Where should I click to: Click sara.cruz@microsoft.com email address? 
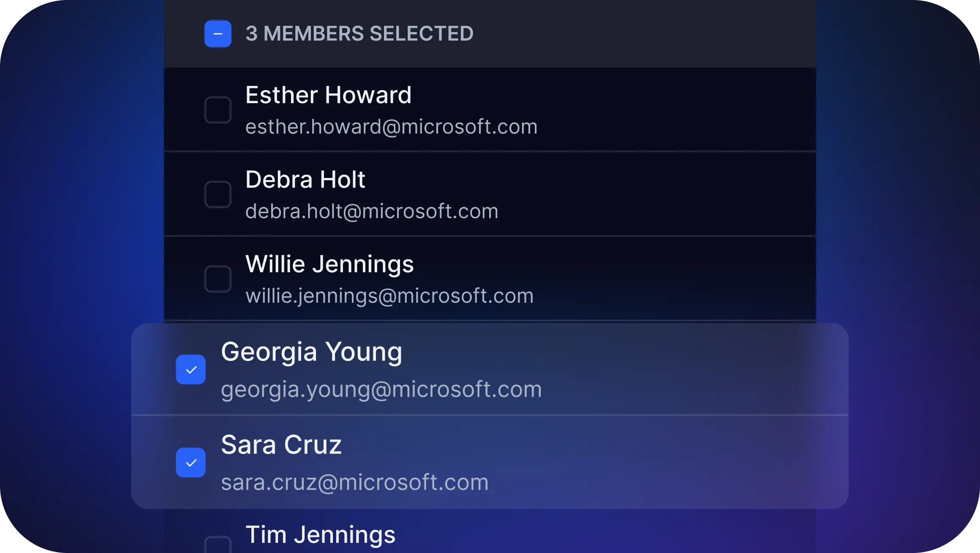tap(354, 482)
